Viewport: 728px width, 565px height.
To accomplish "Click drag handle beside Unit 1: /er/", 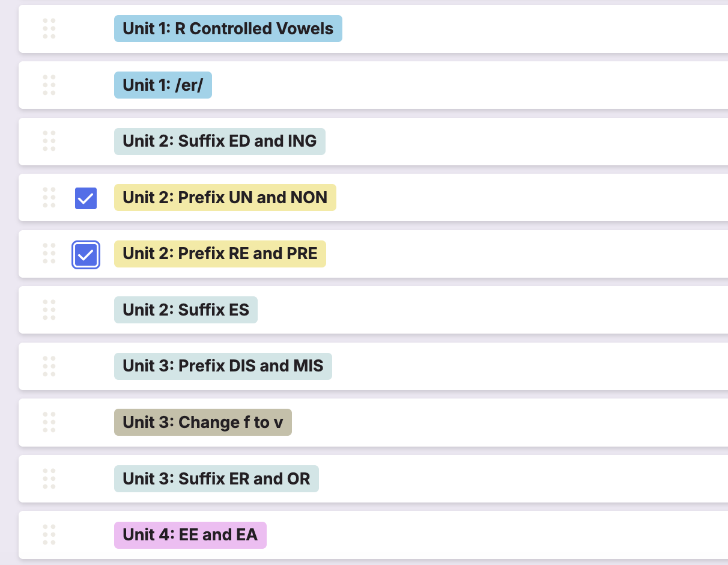I will pos(49,85).
